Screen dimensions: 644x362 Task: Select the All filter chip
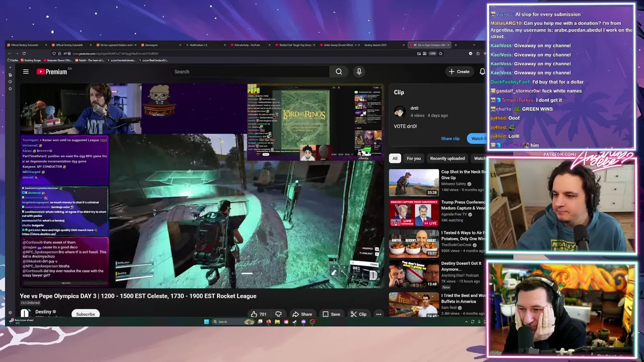[x=395, y=158]
